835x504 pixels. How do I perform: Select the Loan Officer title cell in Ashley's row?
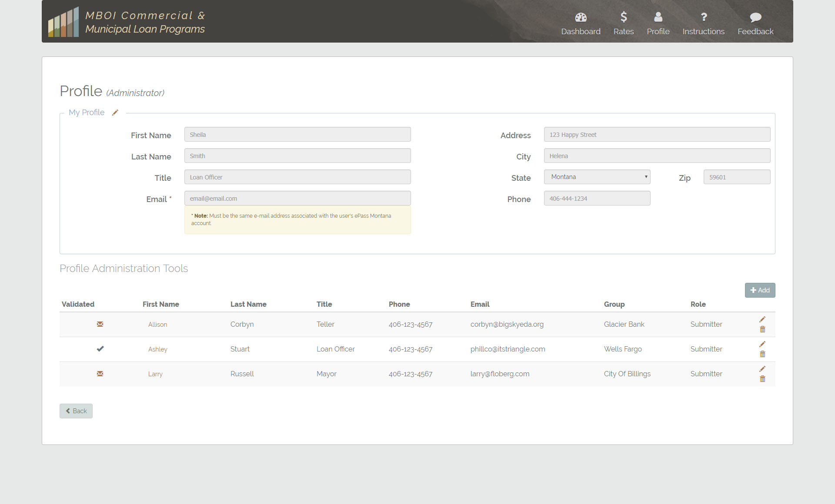(x=336, y=349)
